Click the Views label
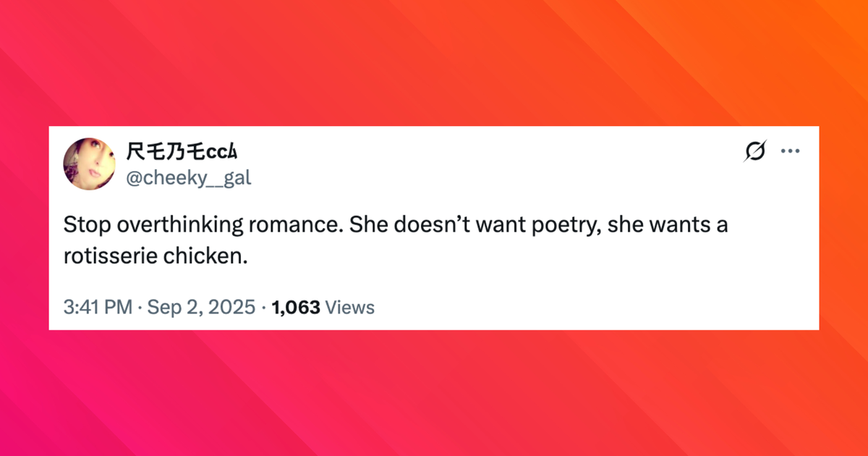The height and width of the screenshot is (456, 868). 350,307
